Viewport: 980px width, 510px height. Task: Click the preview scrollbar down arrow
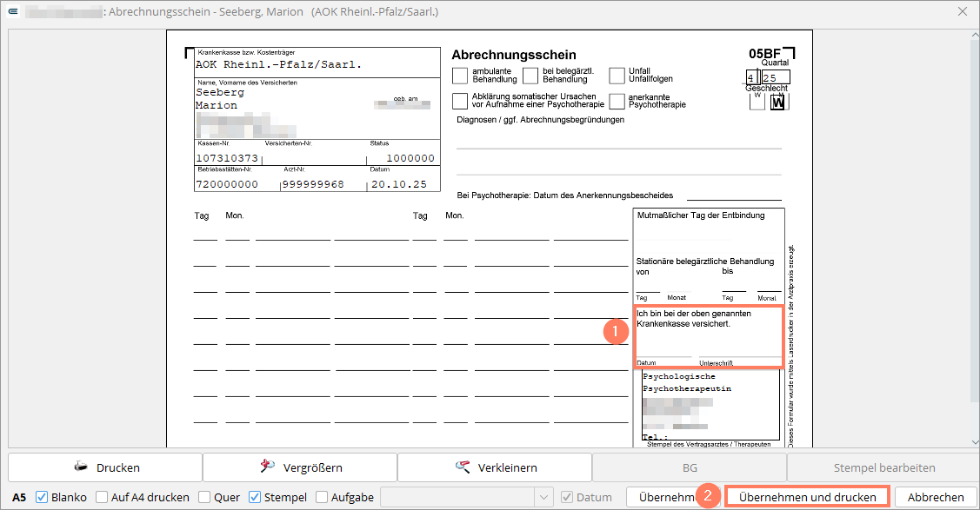point(975,441)
